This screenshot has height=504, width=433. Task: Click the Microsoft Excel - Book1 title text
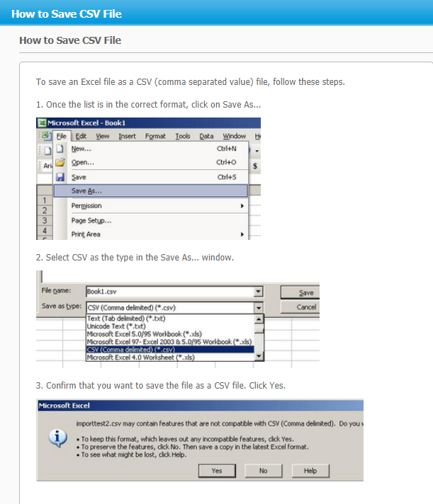(x=86, y=122)
